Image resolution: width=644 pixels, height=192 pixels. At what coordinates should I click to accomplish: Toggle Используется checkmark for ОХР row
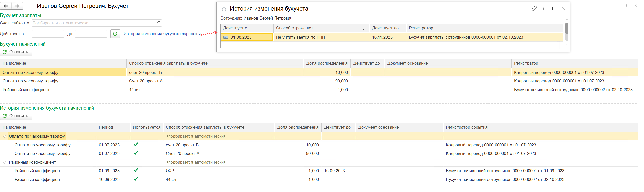(136, 170)
